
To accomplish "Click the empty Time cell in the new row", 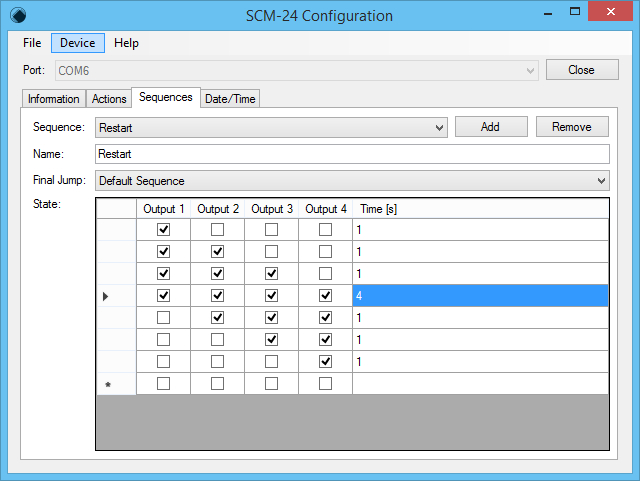I will 480,384.
